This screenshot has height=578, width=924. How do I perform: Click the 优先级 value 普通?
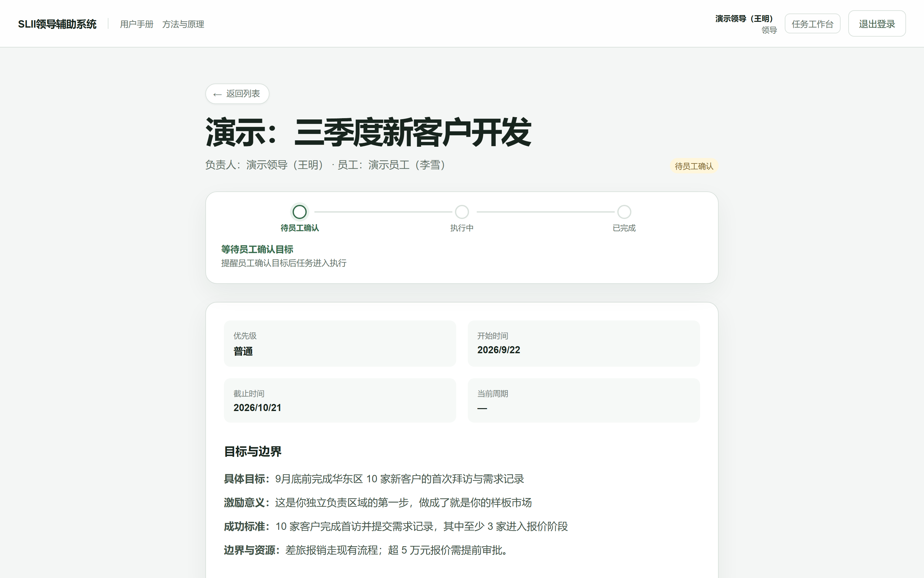[243, 351]
